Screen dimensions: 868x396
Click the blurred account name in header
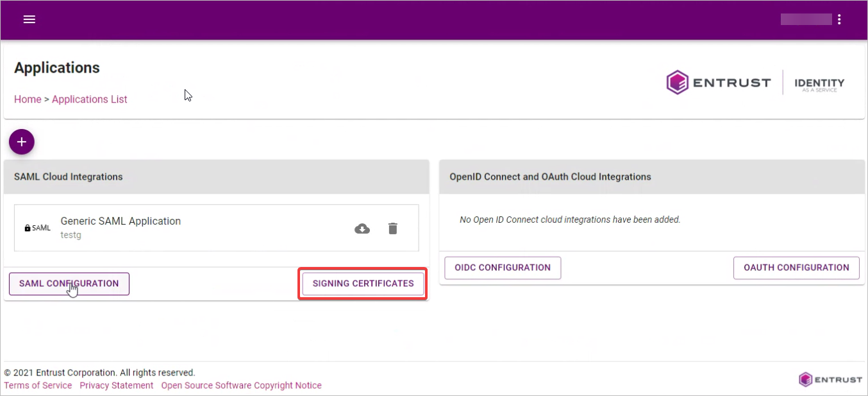click(x=806, y=19)
